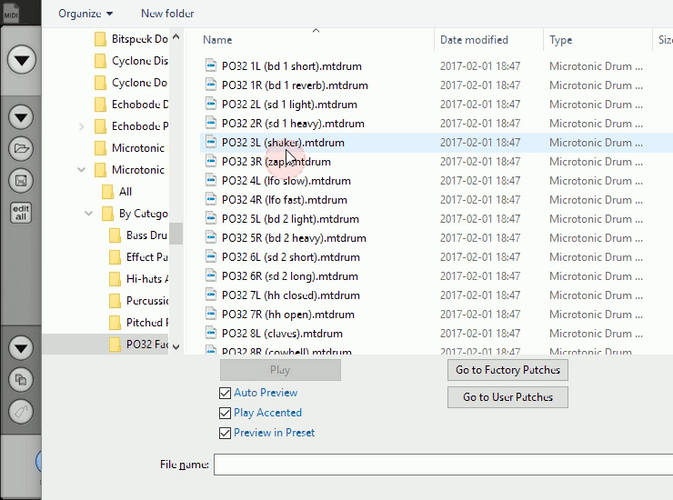Select file PO32 2R (sd 1 heavy).mtdrum
The width and height of the screenshot is (673, 500).
(x=293, y=124)
